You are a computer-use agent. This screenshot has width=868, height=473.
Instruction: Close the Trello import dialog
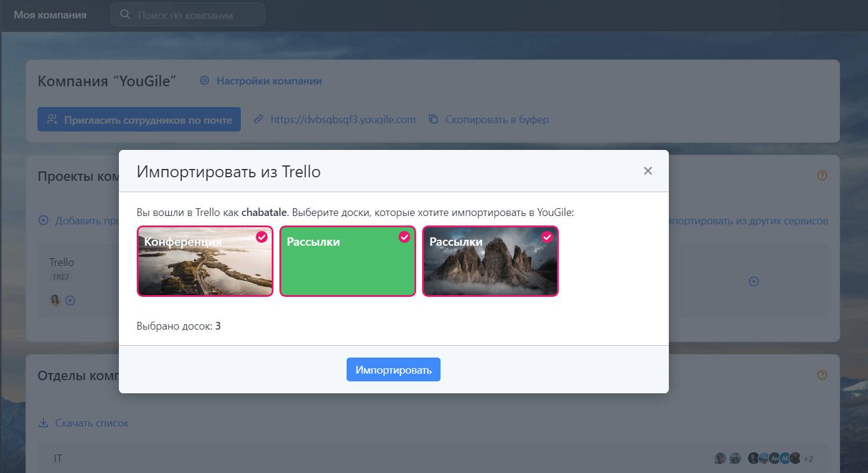click(647, 171)
